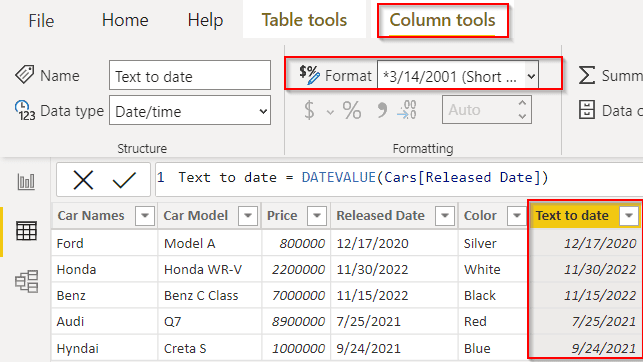
Task: Open the File menu
Action: click(x=41, y=20)
